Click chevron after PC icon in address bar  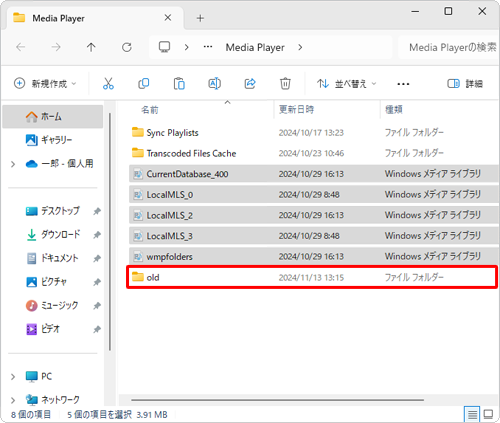[x=187, y=47]
